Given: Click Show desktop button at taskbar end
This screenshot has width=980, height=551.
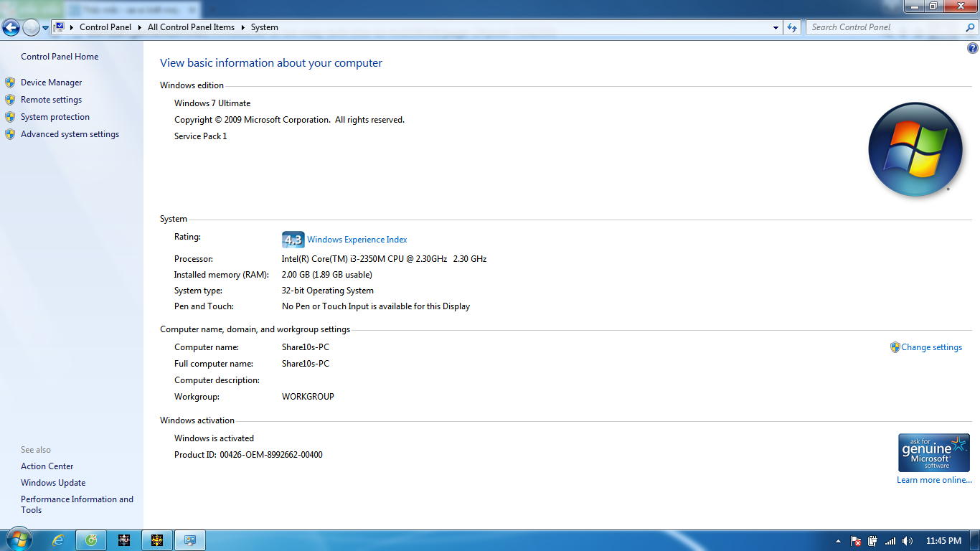Looking at the screenshot, I should (975, 541).
